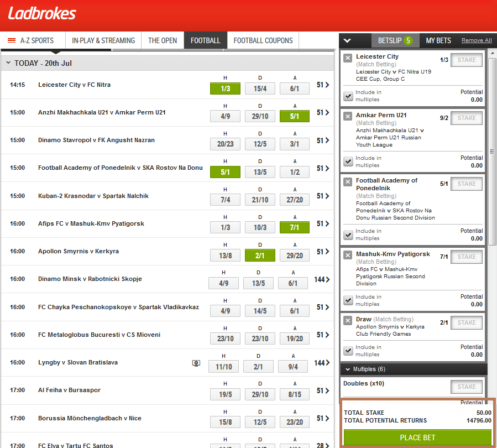Click stake field for Doubles (x10)
This screenshot has width=497, height=448.
(x=467, y=387)
